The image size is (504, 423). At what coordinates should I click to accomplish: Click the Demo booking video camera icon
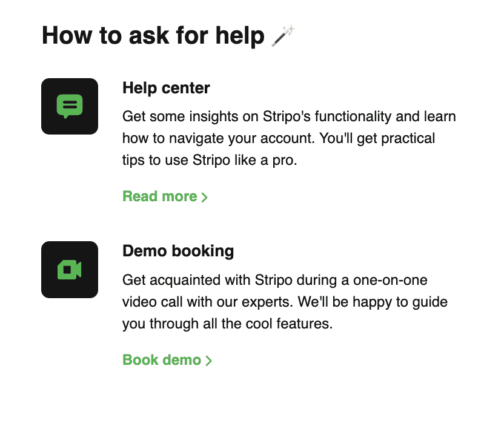click(70, 269)
